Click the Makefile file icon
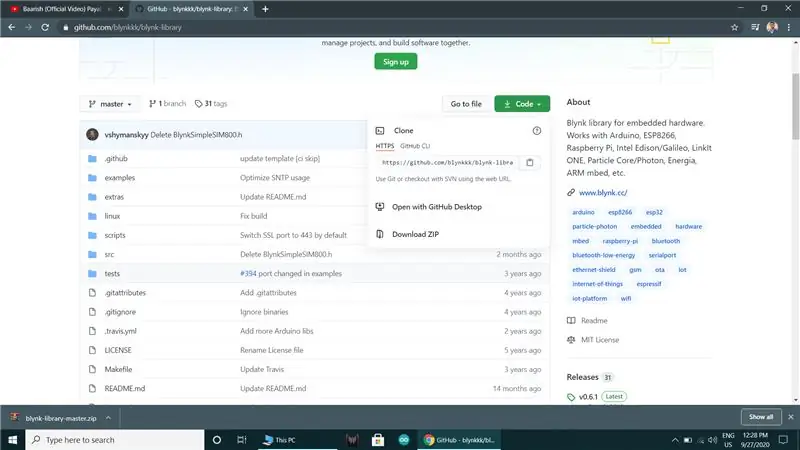This screenshot has width=800, height=450. point(92,369)
